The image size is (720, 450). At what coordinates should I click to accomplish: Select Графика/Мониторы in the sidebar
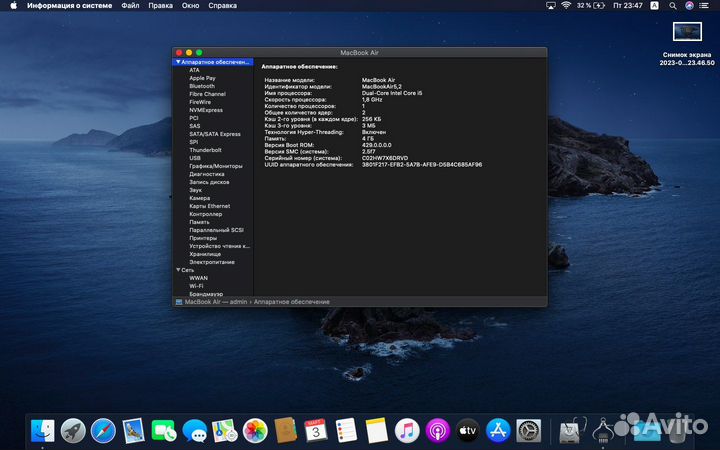click(x=215, y=166)
